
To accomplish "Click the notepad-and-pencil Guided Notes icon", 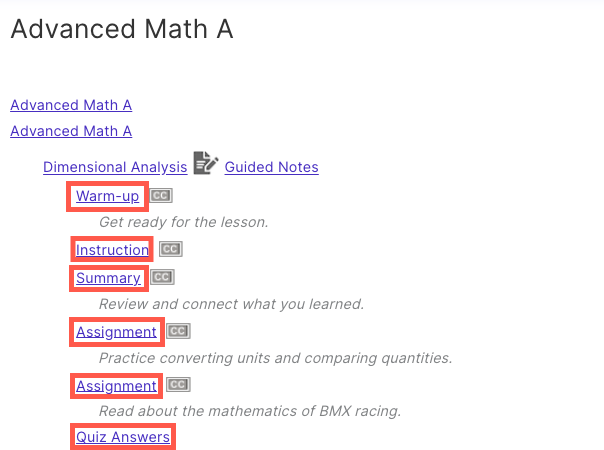I will [x=206, y=163].
